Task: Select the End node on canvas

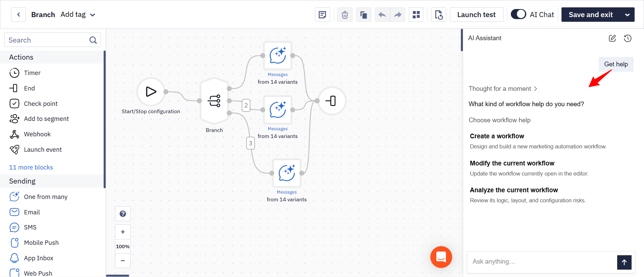Action: pos(332,101)
